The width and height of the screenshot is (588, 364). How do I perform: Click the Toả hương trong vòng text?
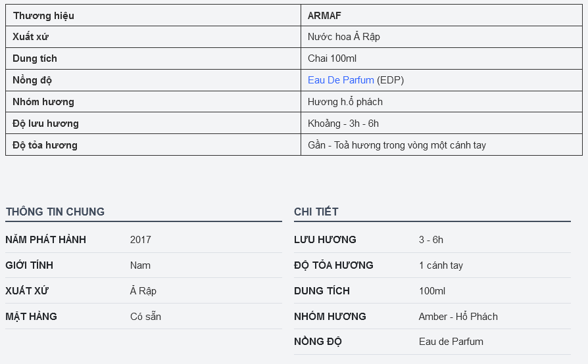[381, 145]
